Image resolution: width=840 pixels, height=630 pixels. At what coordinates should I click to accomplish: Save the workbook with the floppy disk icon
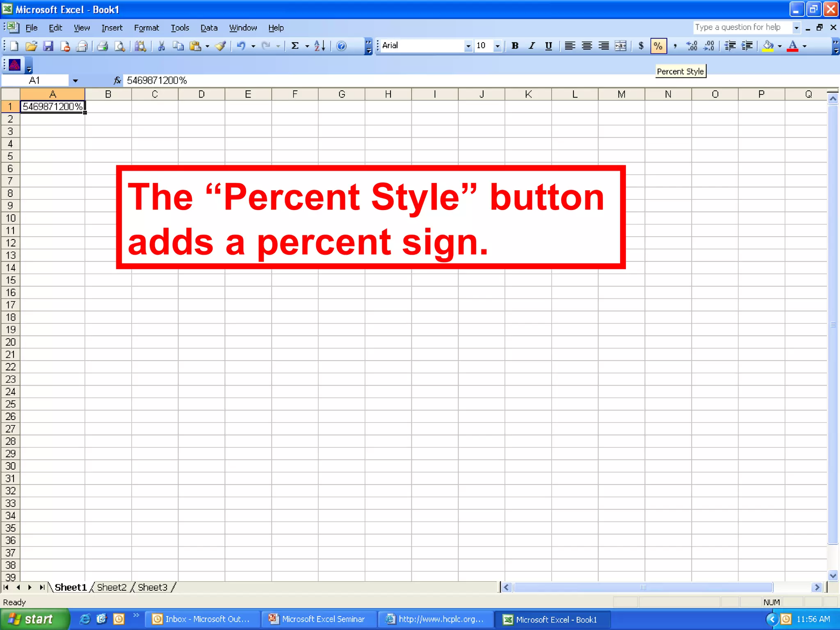tap(48, 46)
